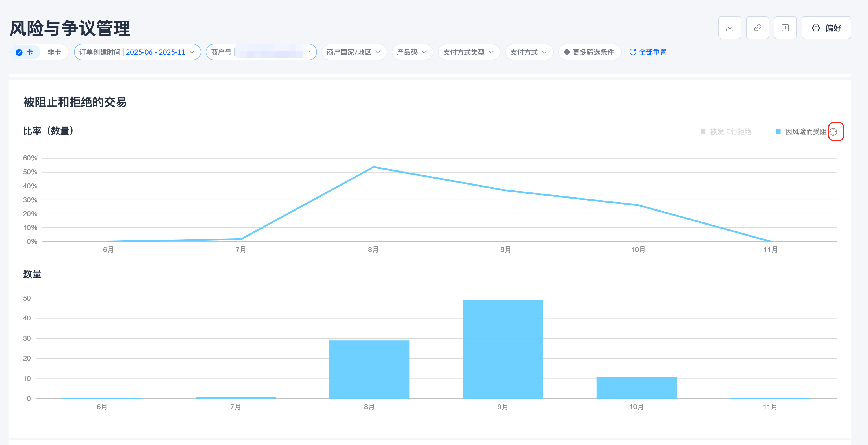Viewport: 868px width, 445px height.
Task: Click 全部重置 link
Action: pos(652,52)
